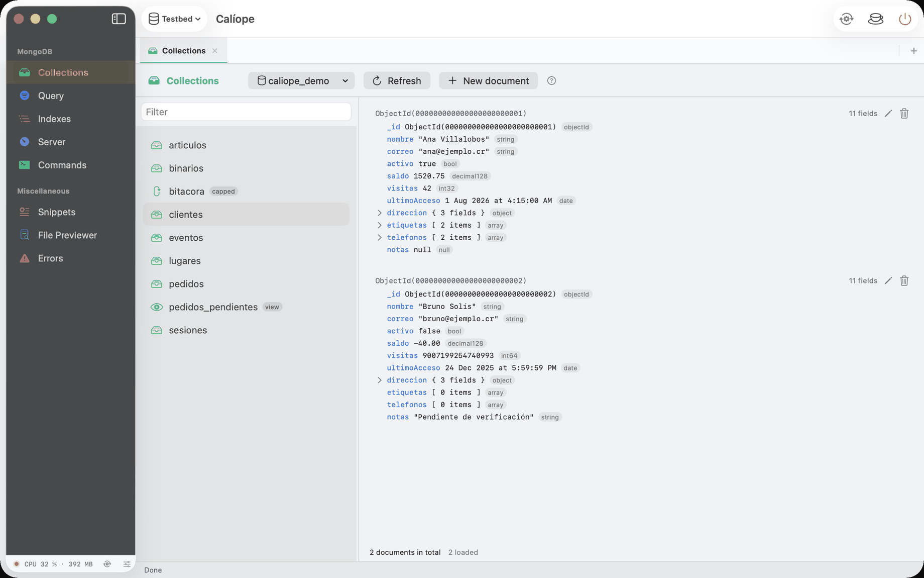Select the binarios collection
Viewport: 924px width, 578px height.
[x=246, y=168]
